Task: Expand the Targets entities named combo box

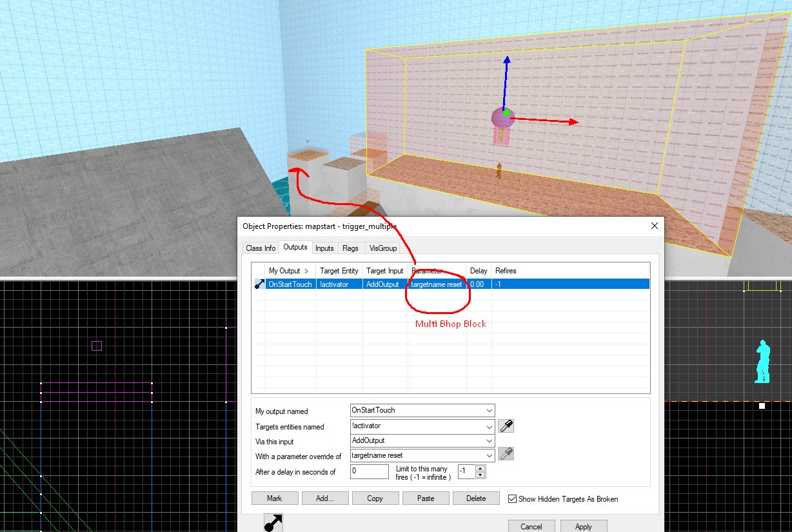Action: 490,426
